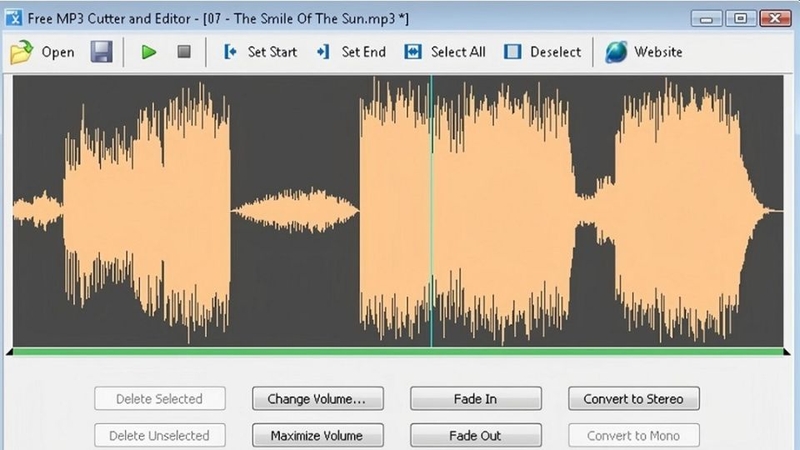Click the Maximize Volume button
This screenshot has width=800, height=450.
coord(317,435)
